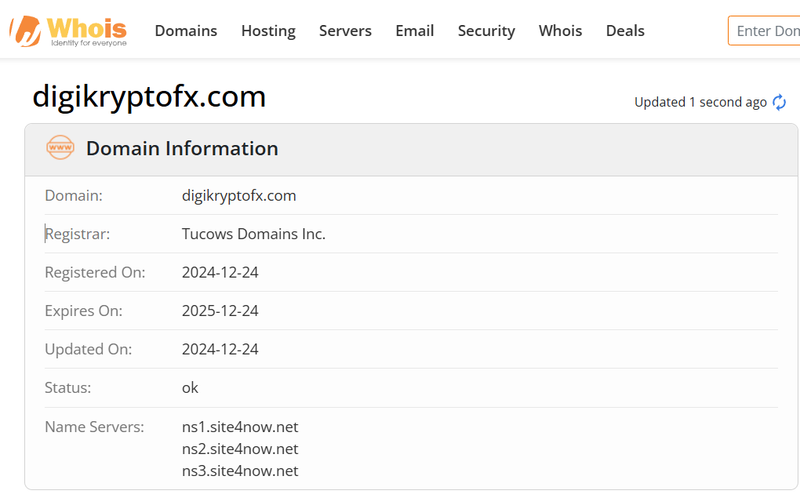The width and height of the screenshot is (800, 494).
Task: Select Tucows Domains Inc. registrar value
Action: [x=254, y=234]
